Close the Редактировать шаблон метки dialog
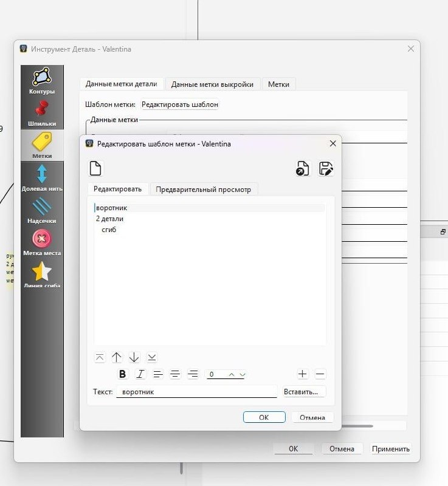The height and width of the screenshot is (486, 448). [333, 143]
